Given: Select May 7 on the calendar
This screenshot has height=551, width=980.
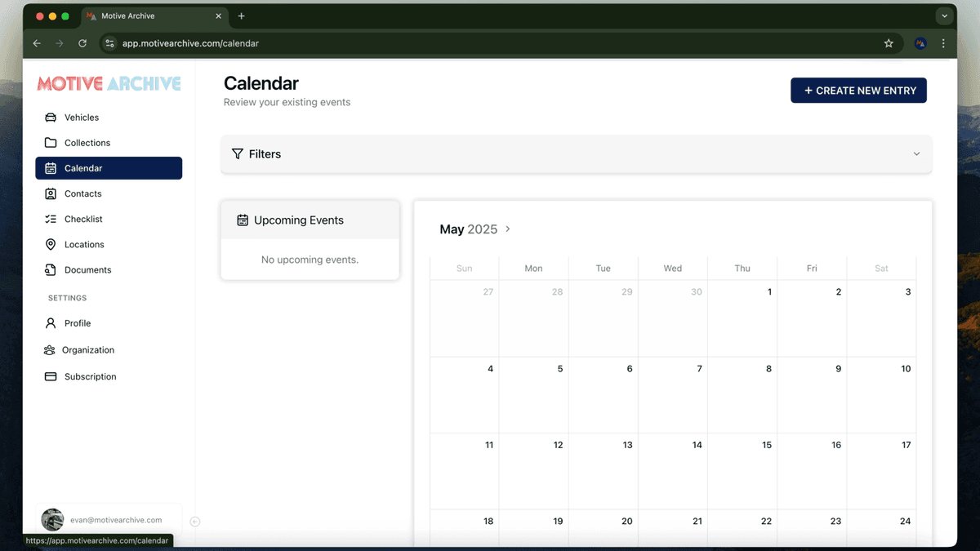Looking at the screenshot, I should click(x=673, y=395).
